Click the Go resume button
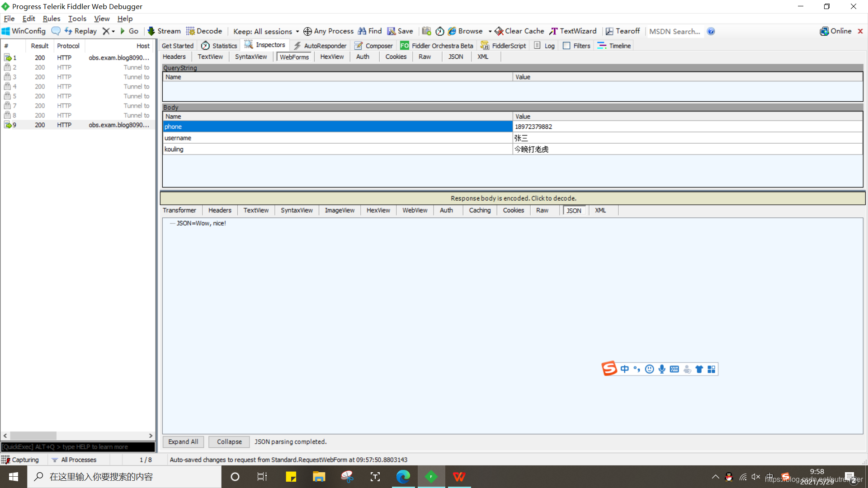 point(129,31)
